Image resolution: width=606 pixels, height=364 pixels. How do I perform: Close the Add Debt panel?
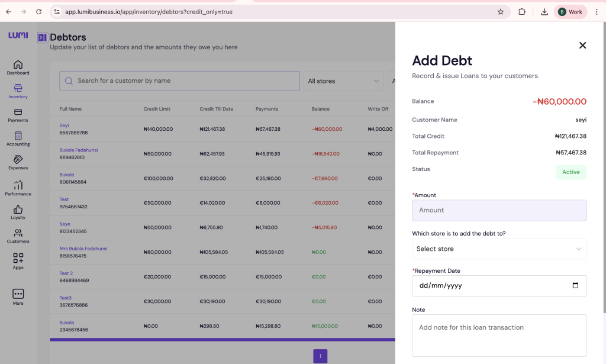(x=582, y=46)
